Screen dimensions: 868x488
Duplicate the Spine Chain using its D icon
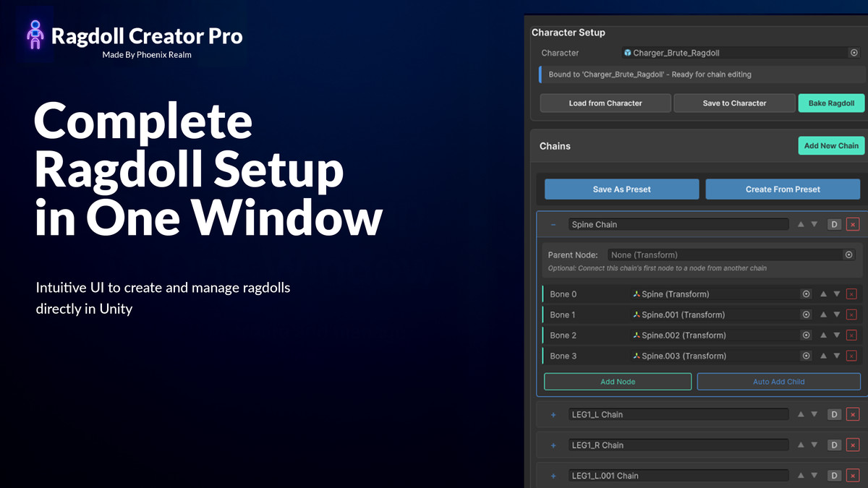point(833,224)
